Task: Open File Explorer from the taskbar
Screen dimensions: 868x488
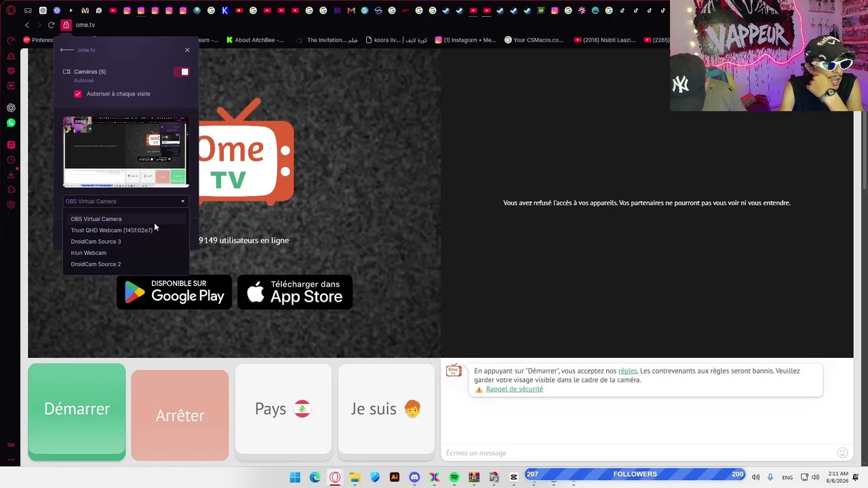Action: [x=355, y=477]
